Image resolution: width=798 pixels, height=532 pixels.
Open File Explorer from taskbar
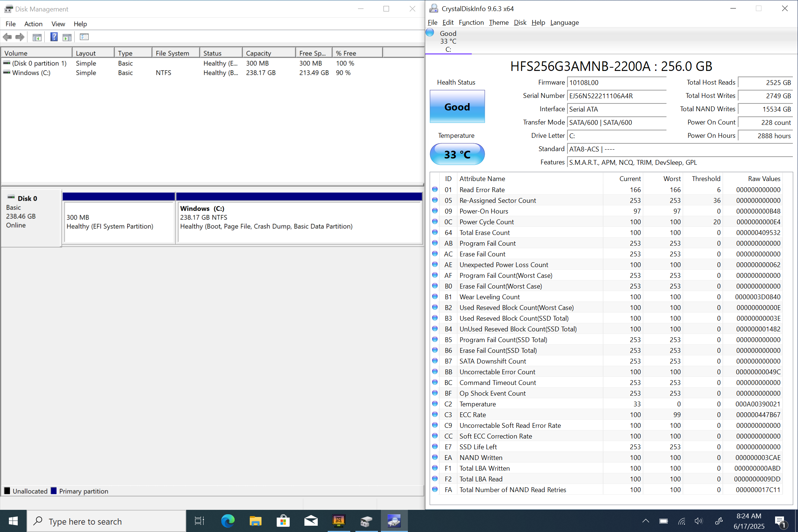click(255, 521)
